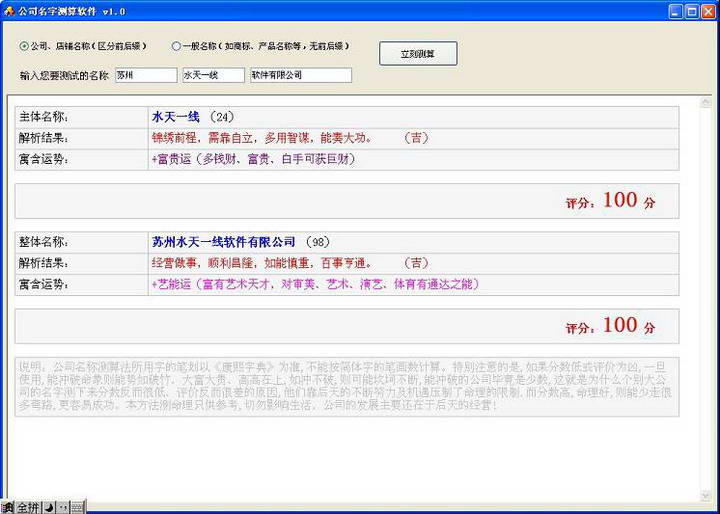Click the 水天一线 main name result

(x=176, y=117)
